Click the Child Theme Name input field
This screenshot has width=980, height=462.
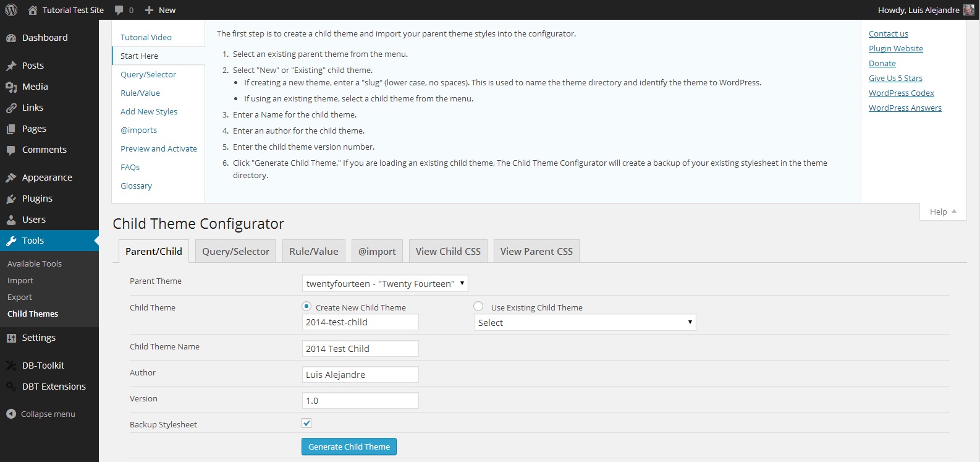(360, 349)
